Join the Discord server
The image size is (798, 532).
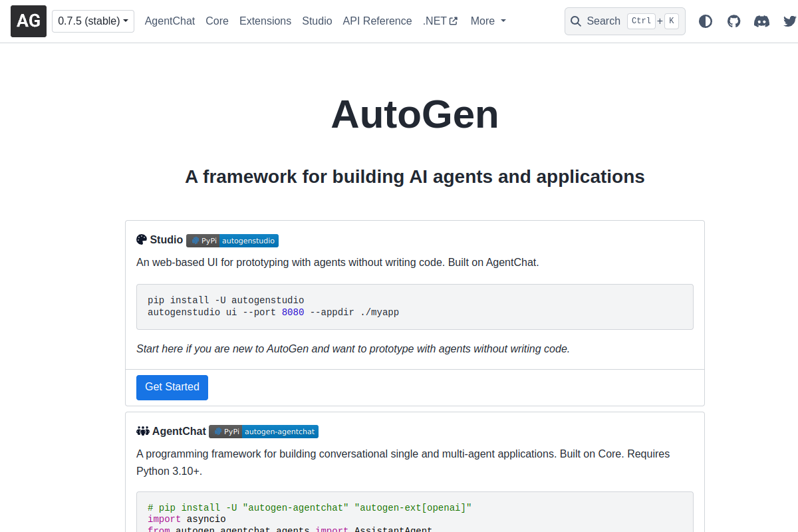tap(761, 21)
